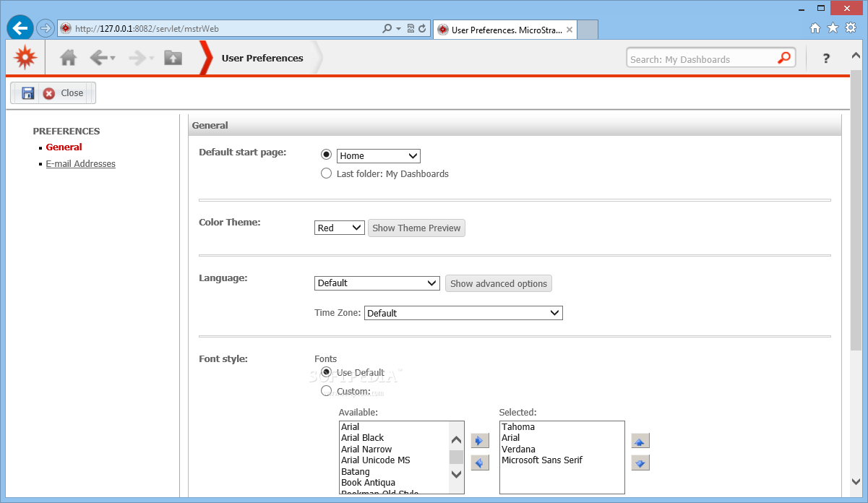Click the search magnifier icon

pyautogui.click(x=784, y=59)
